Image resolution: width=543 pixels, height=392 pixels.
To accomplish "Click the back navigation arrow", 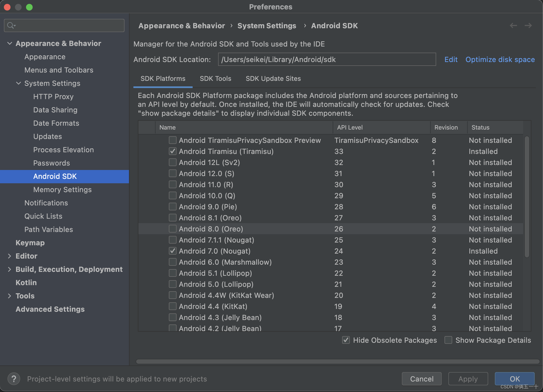I will [513, 25].
